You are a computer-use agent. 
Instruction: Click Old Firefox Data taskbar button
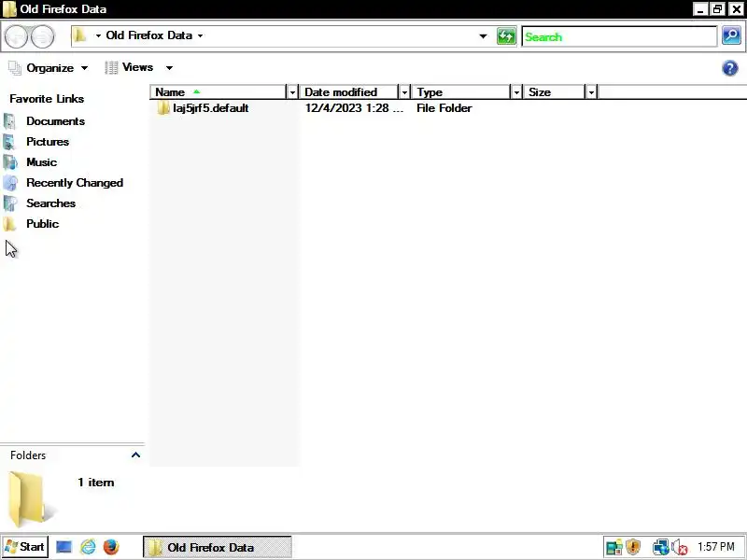218,547
